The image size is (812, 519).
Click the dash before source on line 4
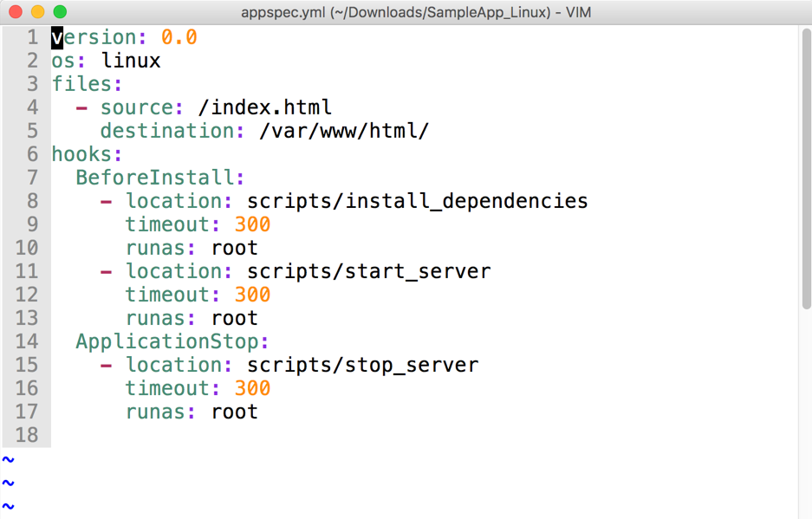81,107
